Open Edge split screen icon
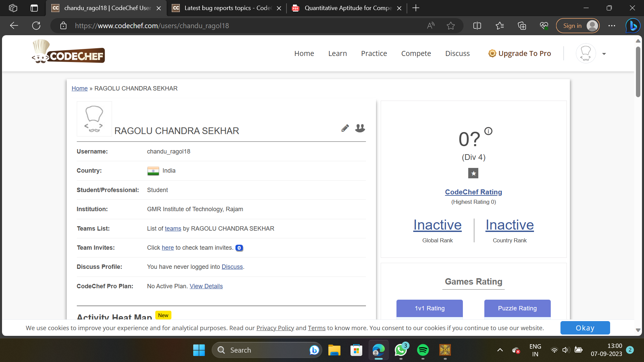The image size is (644, 362). click(477, 26)
